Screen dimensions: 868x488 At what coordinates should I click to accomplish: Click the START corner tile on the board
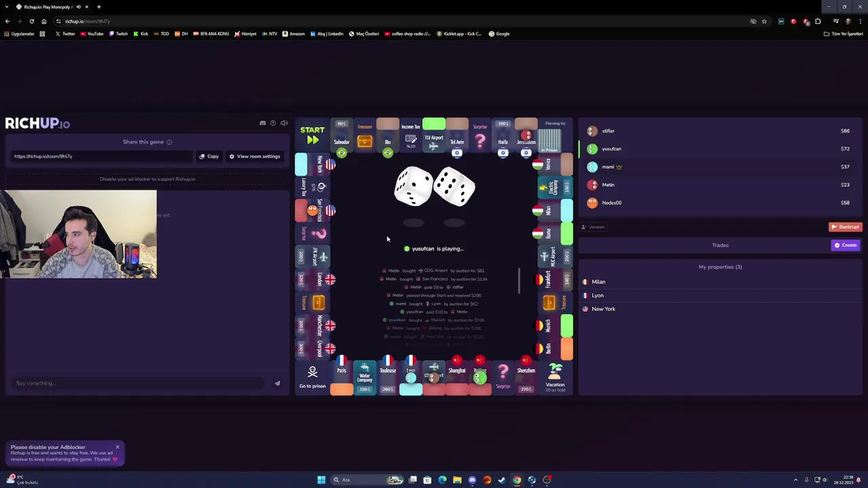[313, 136]
